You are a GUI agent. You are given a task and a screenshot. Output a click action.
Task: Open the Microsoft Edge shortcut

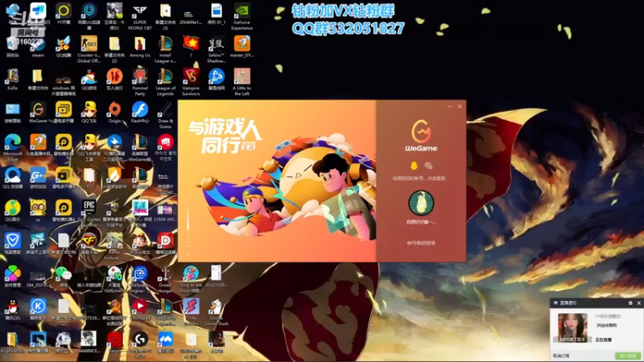tap(12, 148)
